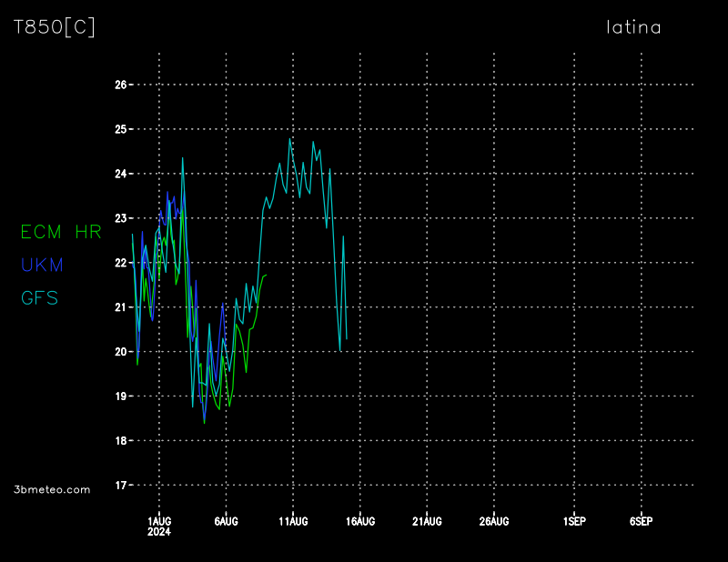Click the 1SEP date tick label
The height and width of the screenshot is (562, 728).
click(574, 521)
